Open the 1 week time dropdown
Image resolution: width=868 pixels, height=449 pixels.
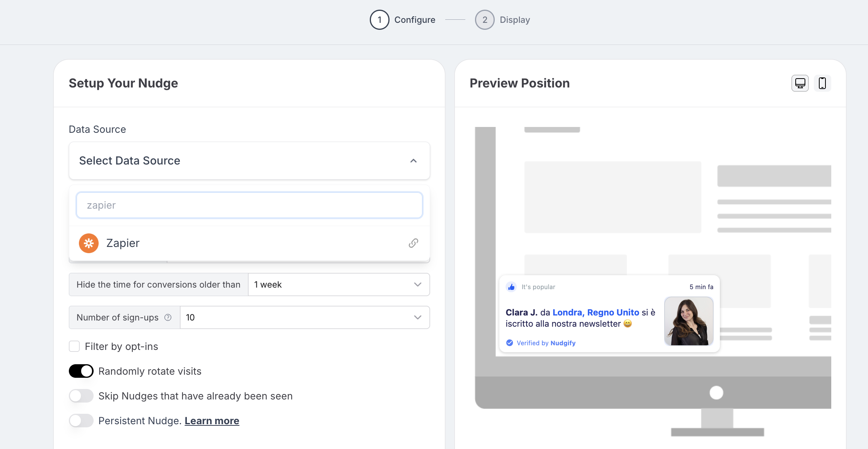338,284
